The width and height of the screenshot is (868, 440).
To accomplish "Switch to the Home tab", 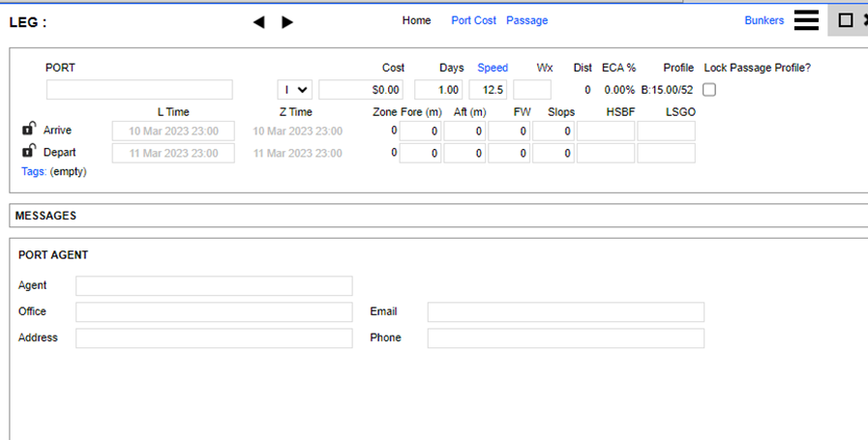I will pos(416,20).
